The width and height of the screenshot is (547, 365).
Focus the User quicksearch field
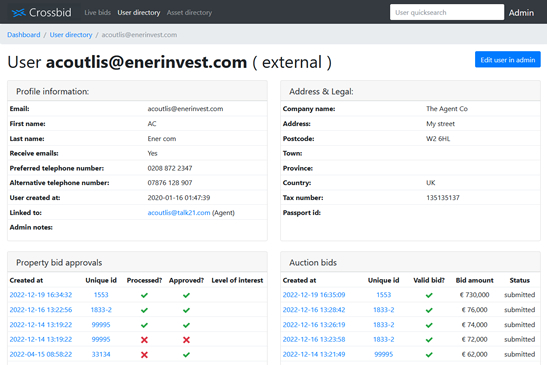pyautogui.click(x=447, y=12)
